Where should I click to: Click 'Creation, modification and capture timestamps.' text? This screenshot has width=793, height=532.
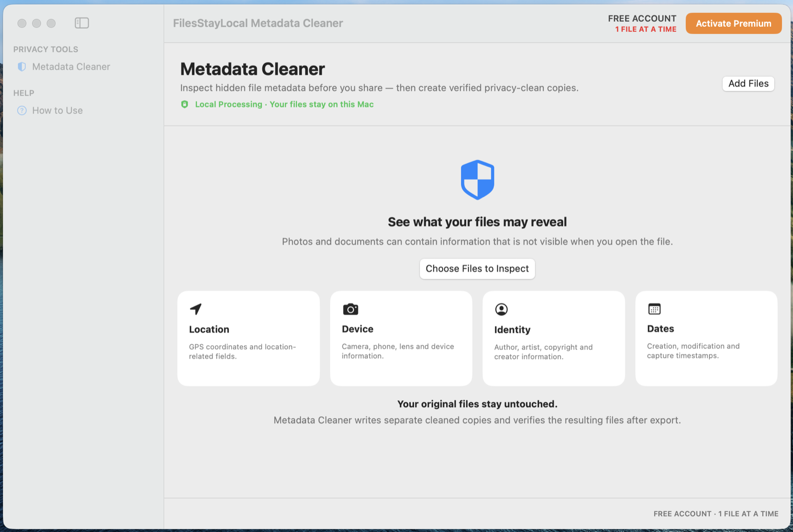pyautogui.click(x=693, y=351)
